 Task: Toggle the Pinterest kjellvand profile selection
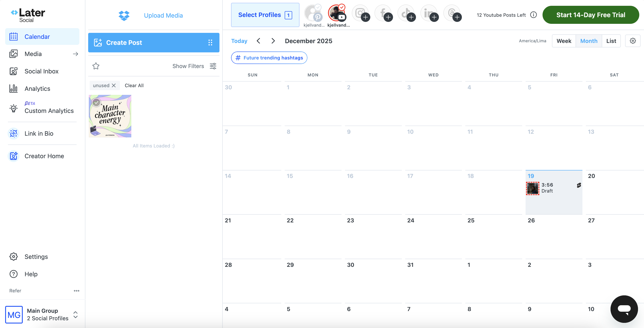[313, 13]
